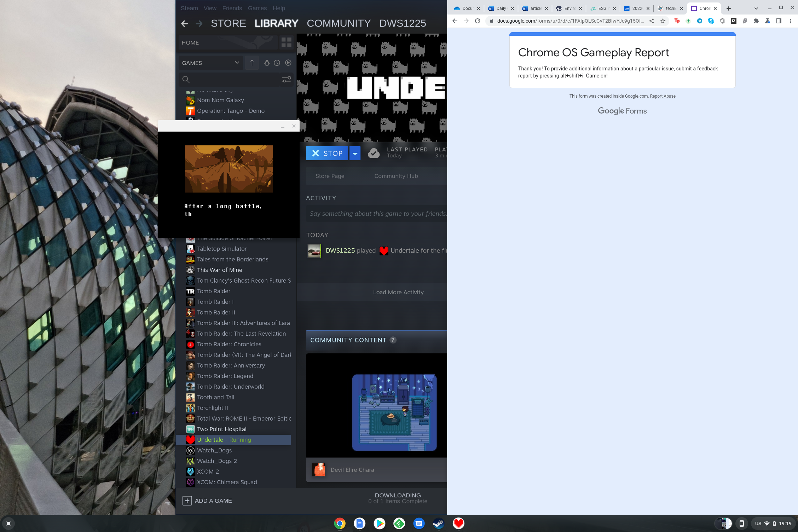Click Report Abuse link on form
This screenshot has height=532, width=798.
point(663,96)
